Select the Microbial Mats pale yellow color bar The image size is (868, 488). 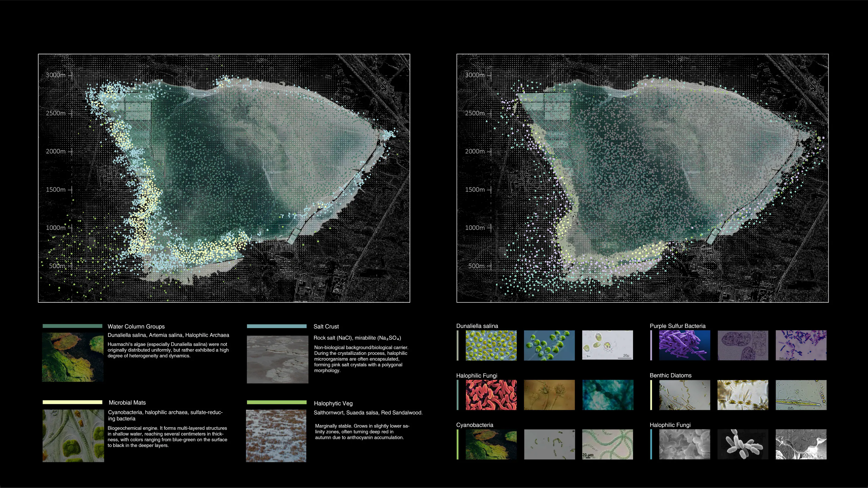pos(72,402)
